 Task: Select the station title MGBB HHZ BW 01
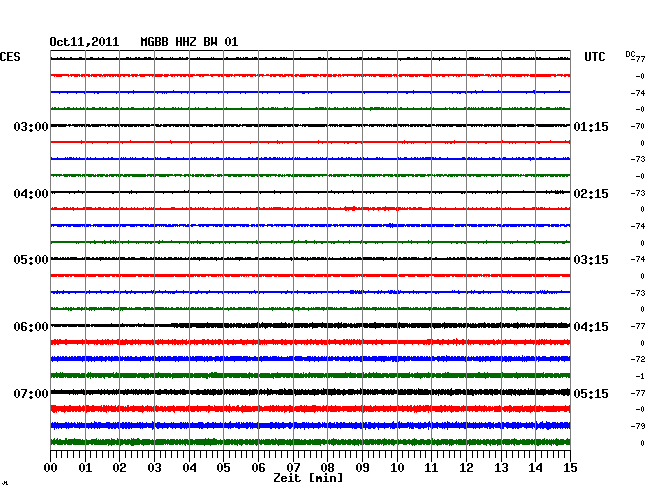coord(189,42)
